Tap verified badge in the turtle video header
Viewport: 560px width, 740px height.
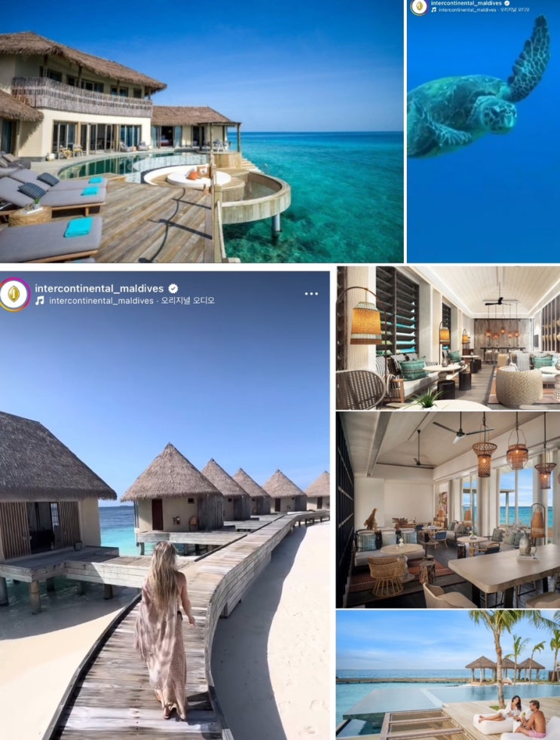pos(507,3)
